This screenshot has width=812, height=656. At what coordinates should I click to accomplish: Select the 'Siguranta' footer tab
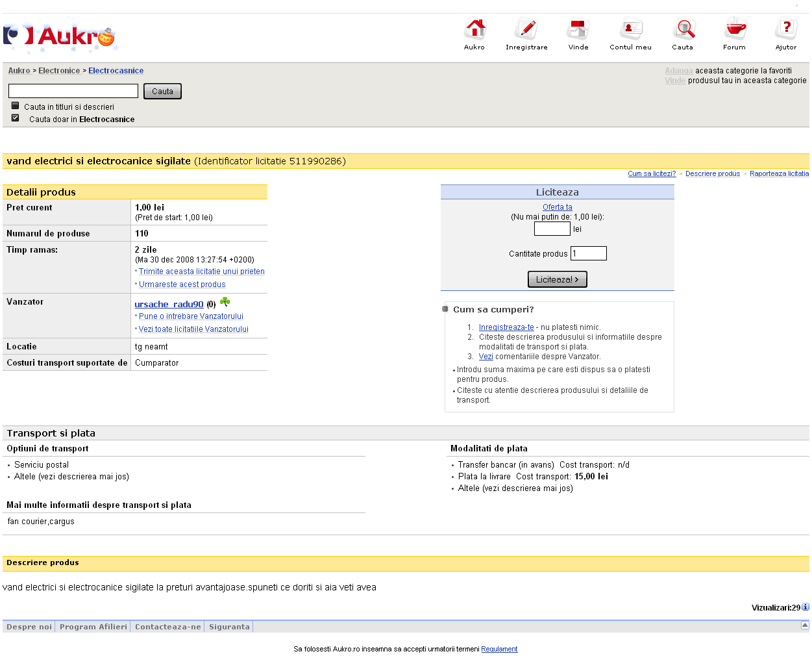[x=229, y=627]
